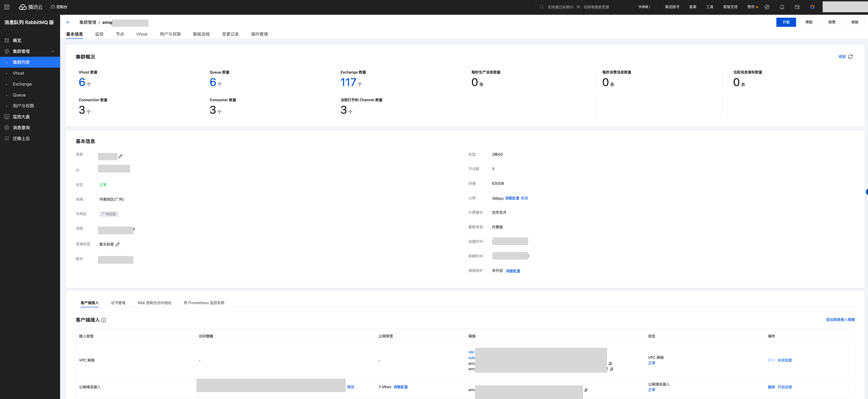Screen dimensions: 868x399
Task: Edit the cluster name via pencil icon
Action: 121,156
